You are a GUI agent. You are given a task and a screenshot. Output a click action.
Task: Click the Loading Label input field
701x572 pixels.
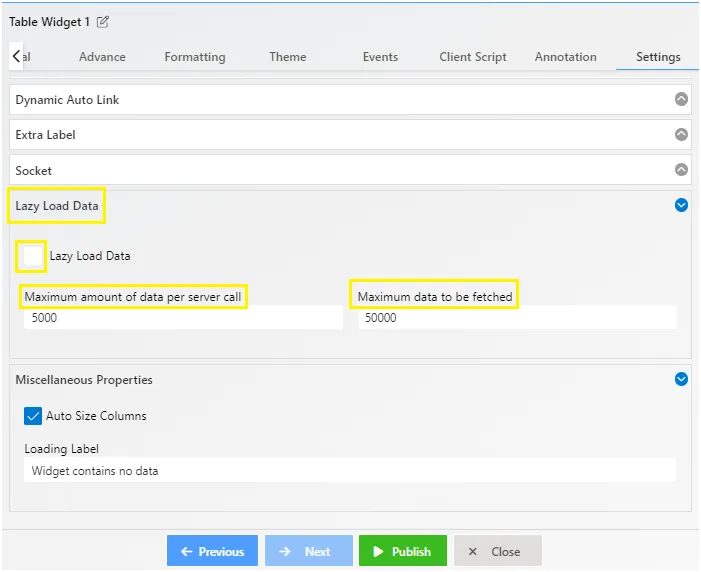(350, 470)
